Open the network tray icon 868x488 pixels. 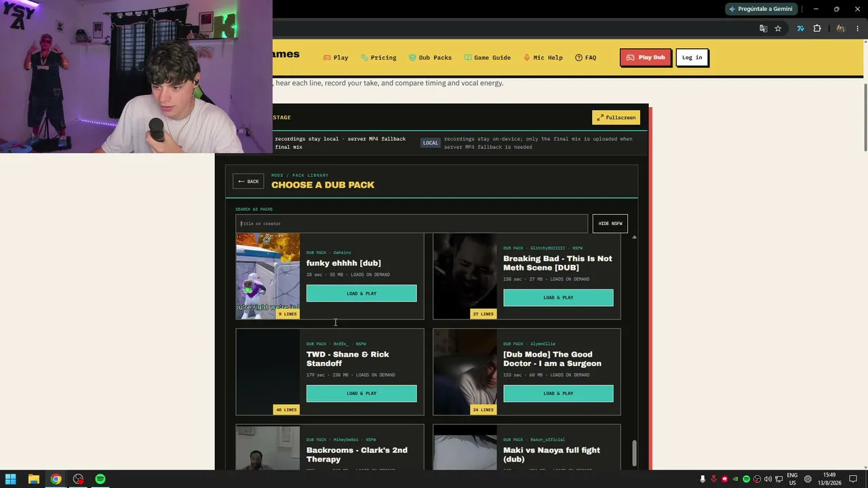pyautogui.click(x=778, y=479)
